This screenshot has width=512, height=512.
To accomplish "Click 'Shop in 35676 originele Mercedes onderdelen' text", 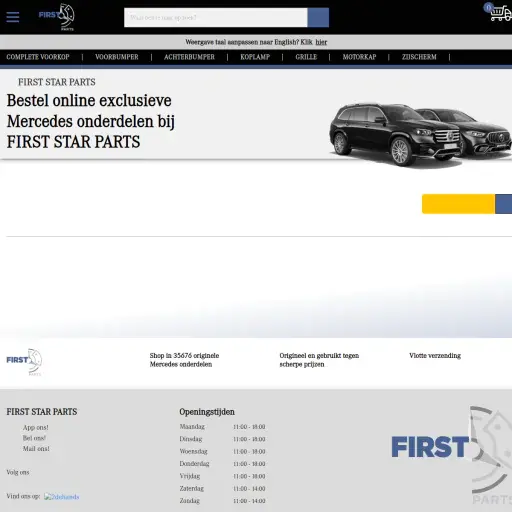I will point(184,360).
